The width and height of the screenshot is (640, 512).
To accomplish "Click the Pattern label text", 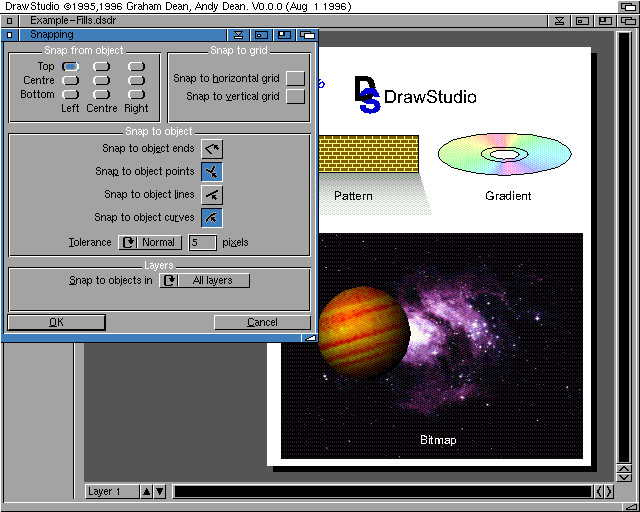I will (x=353, y=196).
